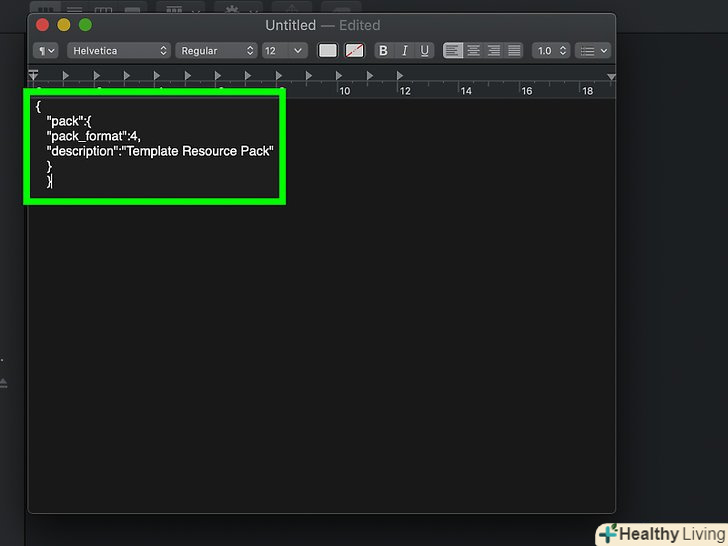The height and width of the screenshot is (546, 728).
Task: Justify the text
Action: pos(514,51)
